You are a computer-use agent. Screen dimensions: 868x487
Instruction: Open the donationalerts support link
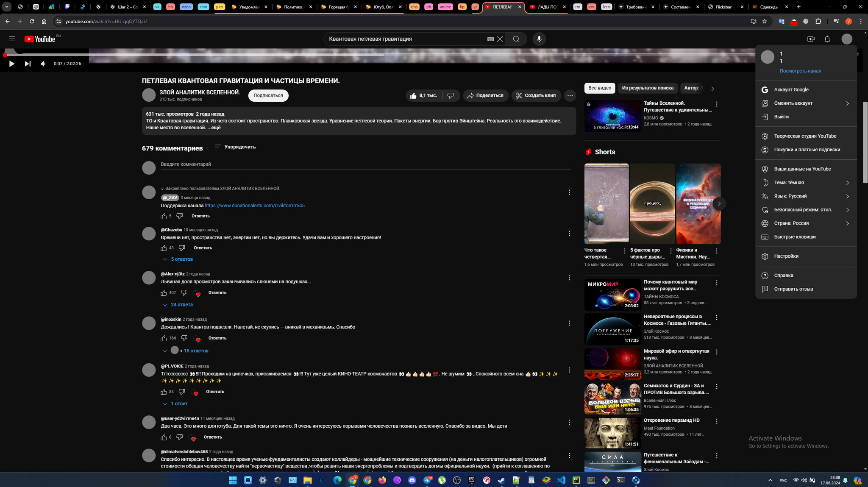click(x=254, y=206)
